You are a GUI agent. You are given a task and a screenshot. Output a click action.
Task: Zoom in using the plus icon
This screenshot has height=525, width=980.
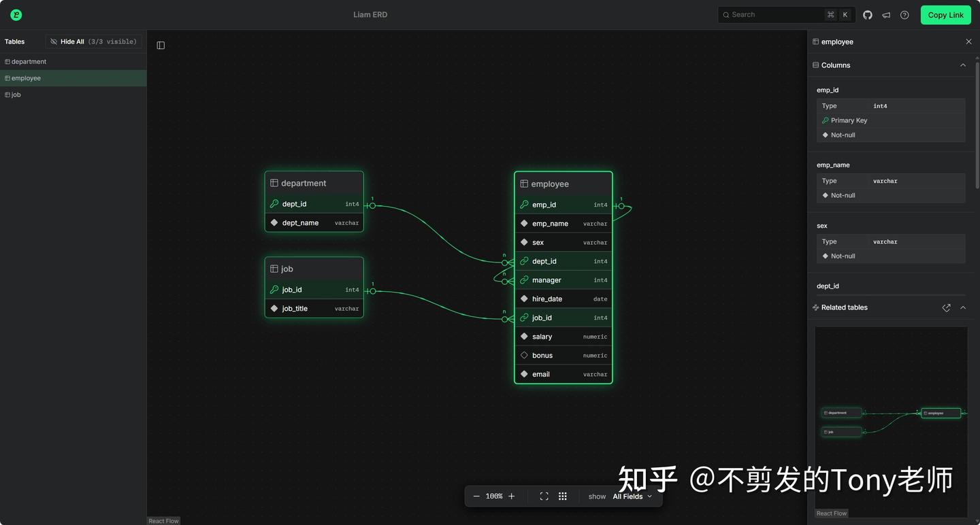point(511,496)
